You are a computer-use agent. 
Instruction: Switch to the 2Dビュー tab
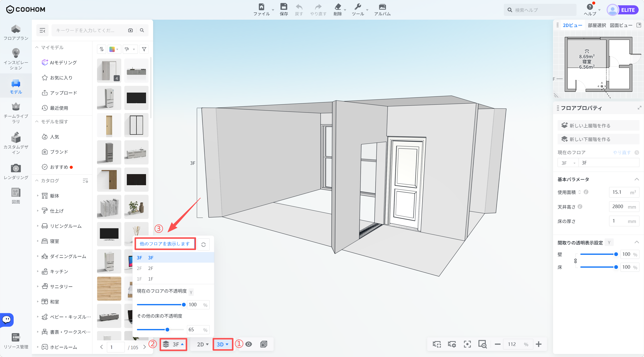(573, 25)
